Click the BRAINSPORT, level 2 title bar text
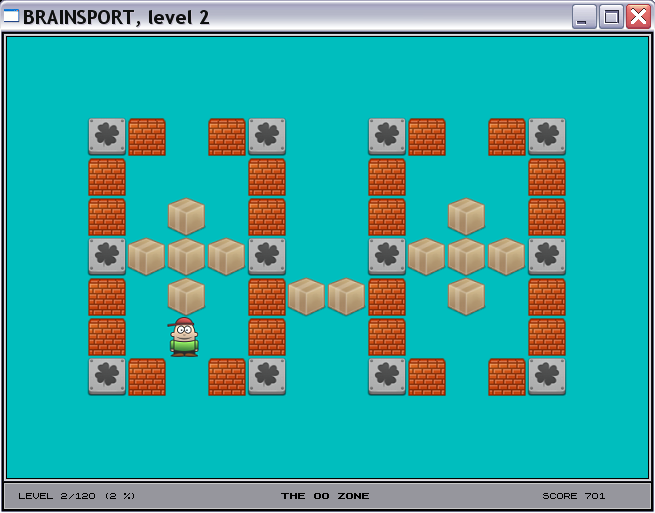Screen dimensions: 655x513 116,17
